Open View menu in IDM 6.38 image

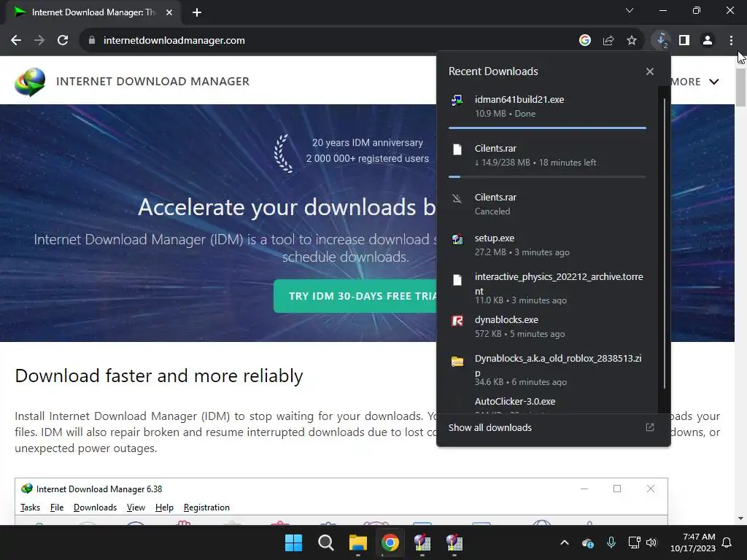136,507
